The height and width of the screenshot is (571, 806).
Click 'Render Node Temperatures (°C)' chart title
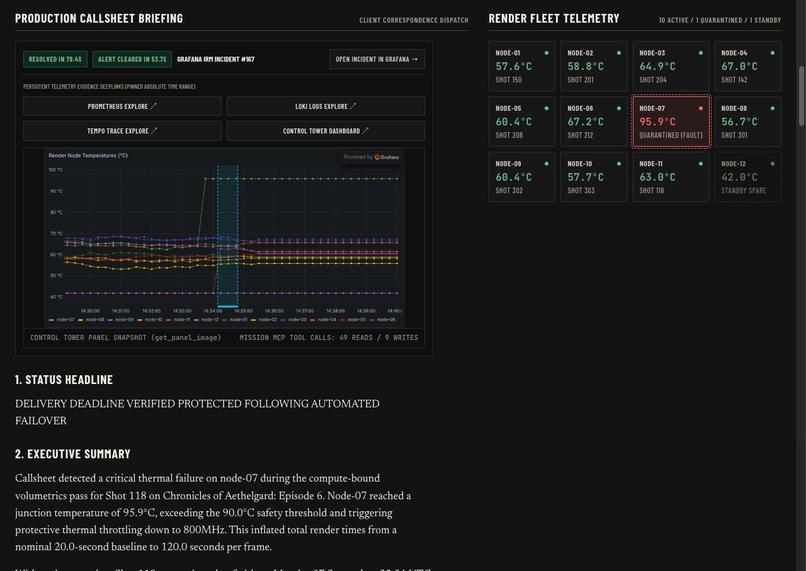tap(88, 155)
